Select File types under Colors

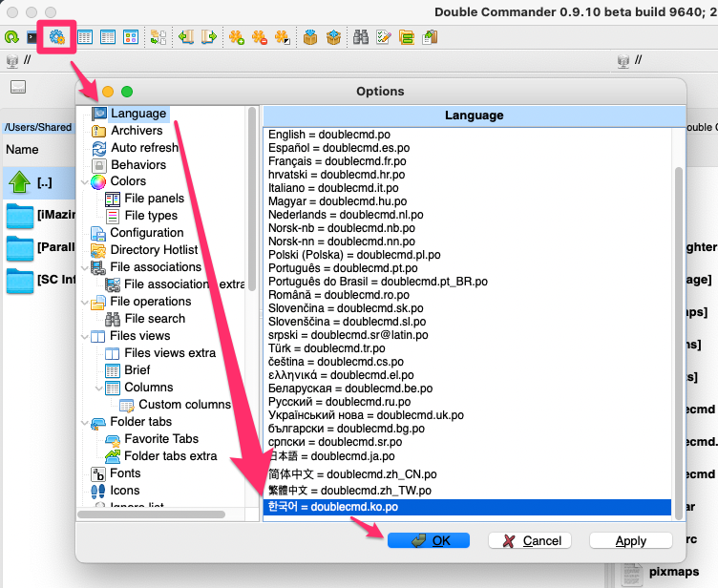pyautogui.click(x=151, y=215)
